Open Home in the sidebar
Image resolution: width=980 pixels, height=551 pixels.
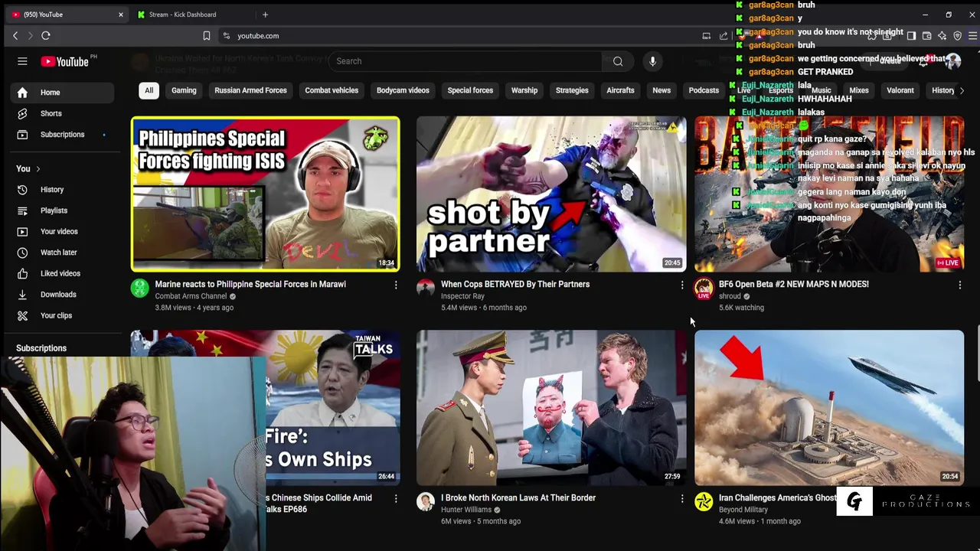click(62, 93)
